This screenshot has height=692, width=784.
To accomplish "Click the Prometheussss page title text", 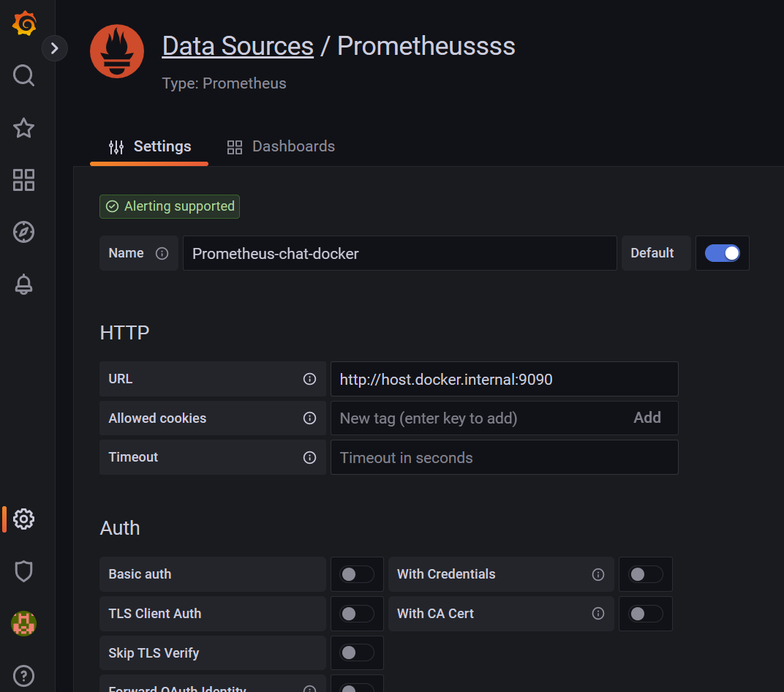I will pyautogui.click(x=426, y=46).
